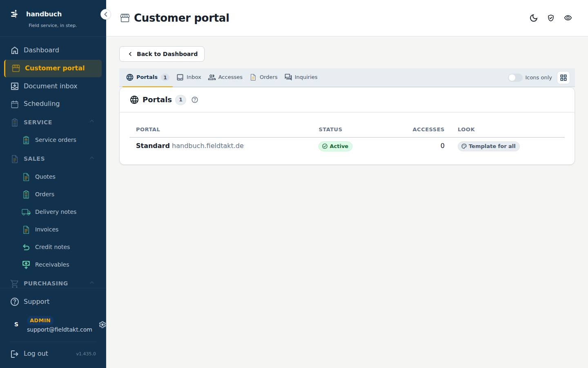Screen dimensions: 588x368
Task: Click the storefront icon beside page title
Action: pyautogui.click(x=125, y=18)
